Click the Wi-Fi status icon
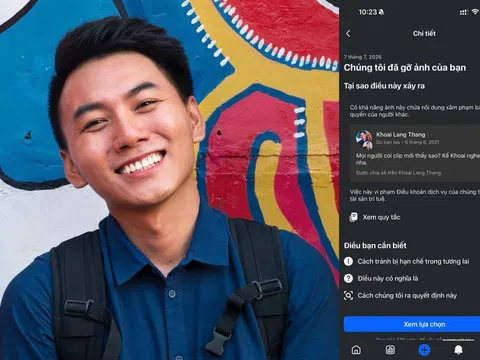480x360 pixels. pyautogui.click(x=476, y=12)
